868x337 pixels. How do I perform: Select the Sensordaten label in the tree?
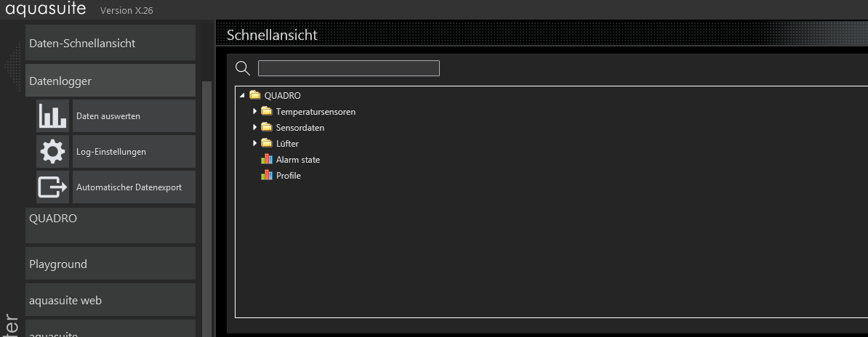(300, 127)
